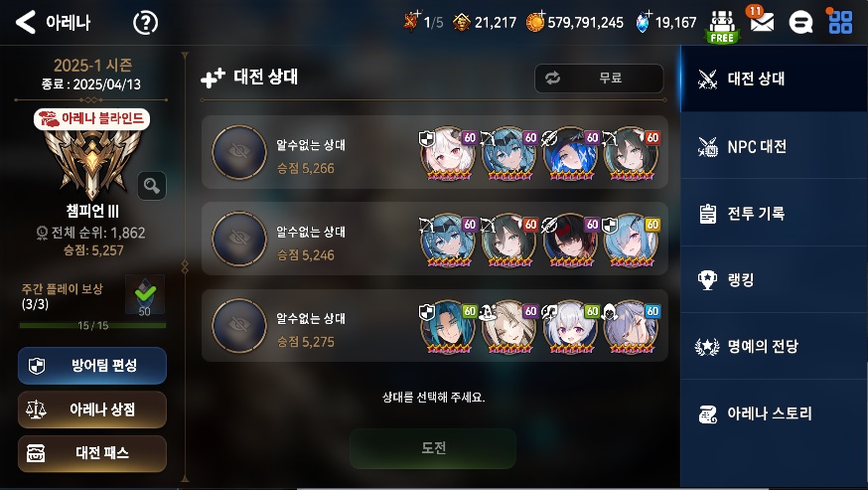The width and height of the screenshot is (868, 490).
Task: Open the mailbox envelope icon
Action: [762, 22]
